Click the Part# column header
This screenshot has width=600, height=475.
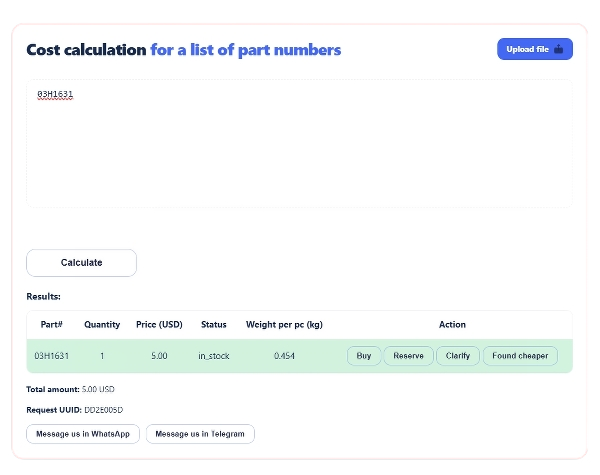[x=52, y=325]
